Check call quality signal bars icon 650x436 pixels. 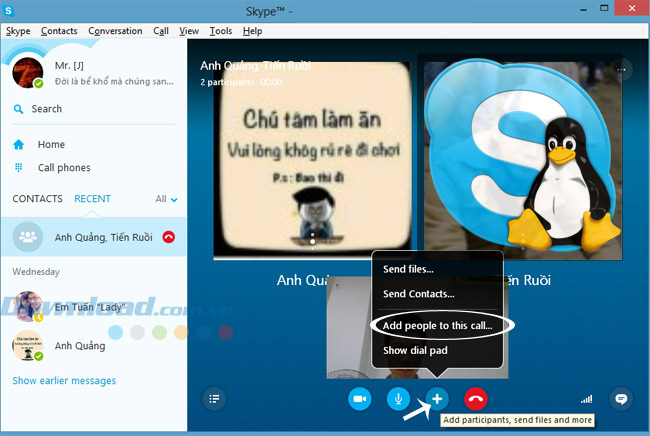pyautogui.click(x=586, y=399)
